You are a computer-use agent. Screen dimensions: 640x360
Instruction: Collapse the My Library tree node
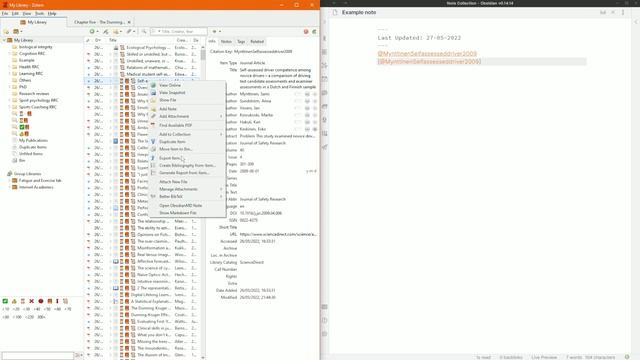coord(4,40)
